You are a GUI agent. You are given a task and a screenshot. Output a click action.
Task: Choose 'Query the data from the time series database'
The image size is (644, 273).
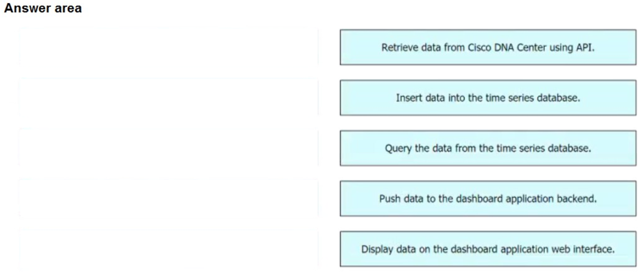tap(488, 148)
